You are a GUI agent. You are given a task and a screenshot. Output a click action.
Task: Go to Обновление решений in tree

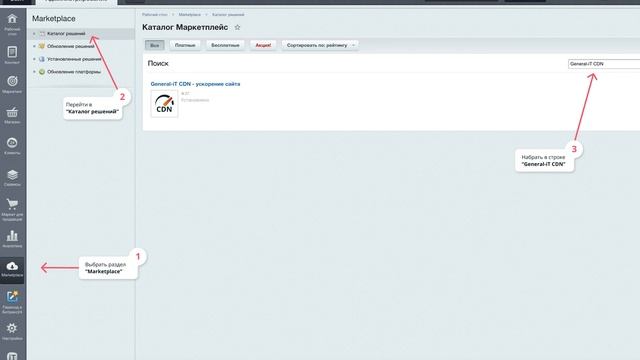(x=71, y=46)
